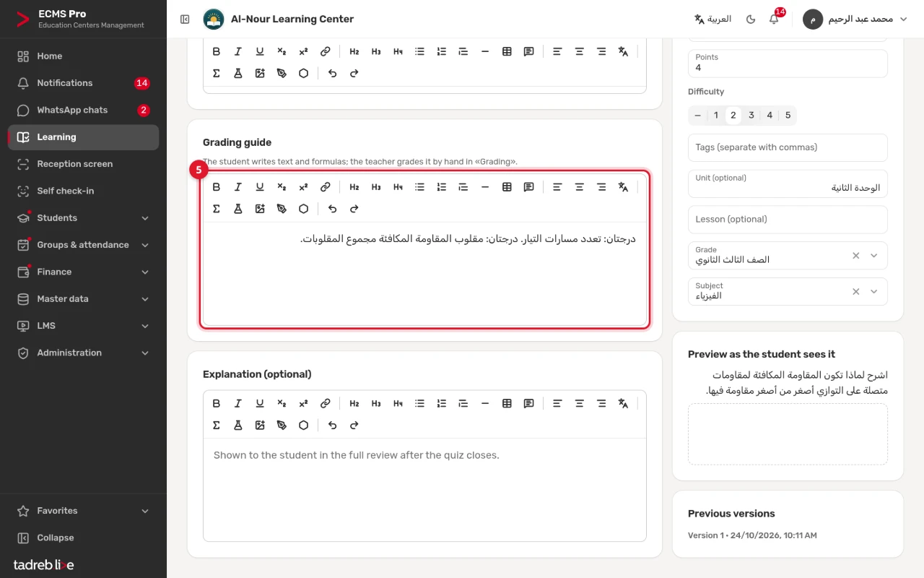Apply superscript in Explanation editor
Image resolution: width=924 pixels, height=578 pixels.
point(303,404)
